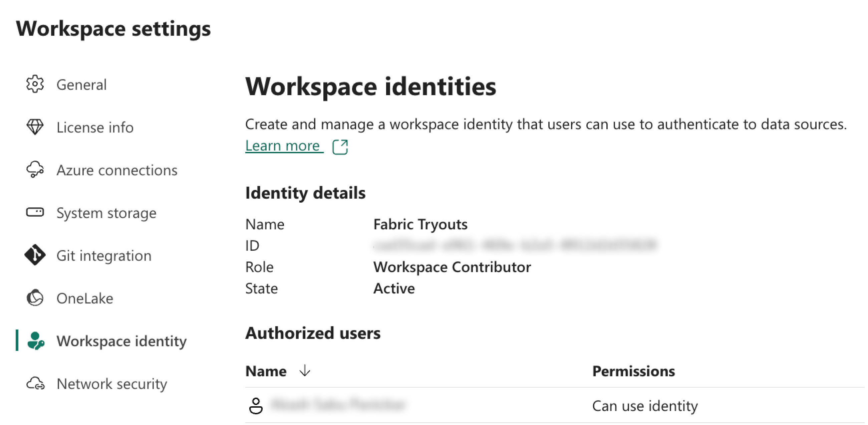Select Network security menu item
The width and height of the screenshot is (868, 425).
tap(112, 384)
